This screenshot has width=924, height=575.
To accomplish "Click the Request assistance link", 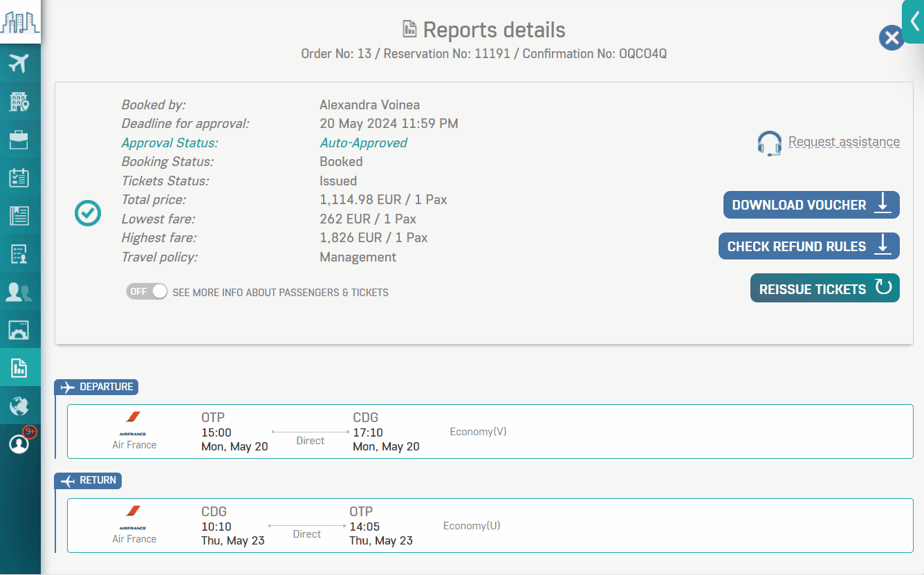I will pyautogui.click(x=844, y=142).
